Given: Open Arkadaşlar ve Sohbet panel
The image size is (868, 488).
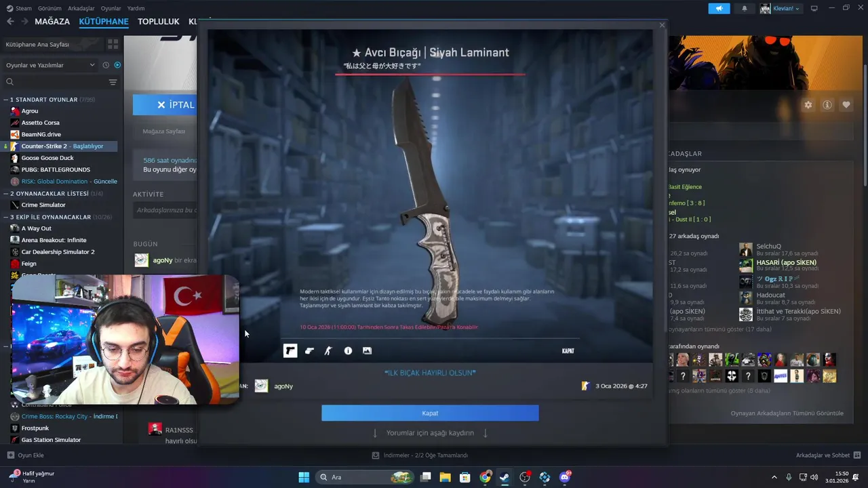Looking at the screenshot, I should pyautogui.click(x=828, y=455).
